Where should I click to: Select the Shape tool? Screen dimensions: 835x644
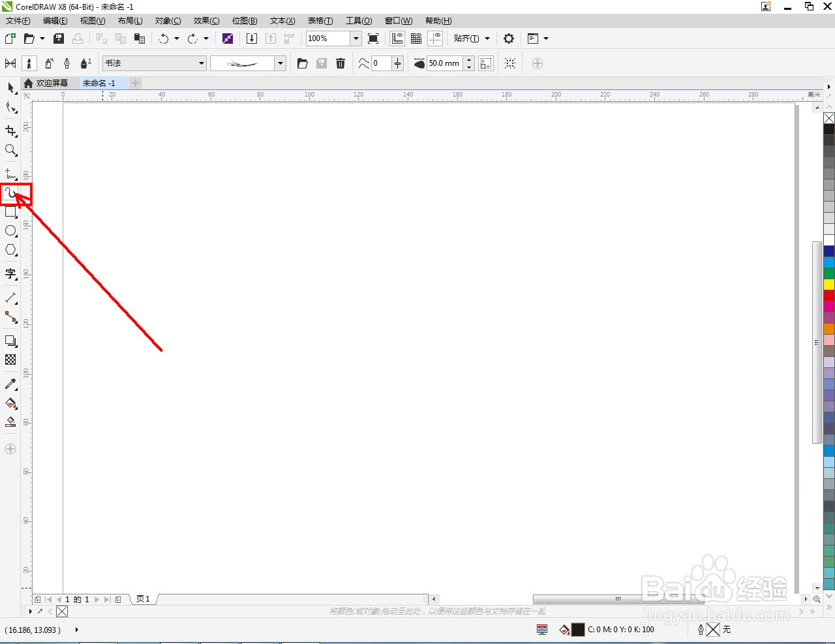[10, 107]
